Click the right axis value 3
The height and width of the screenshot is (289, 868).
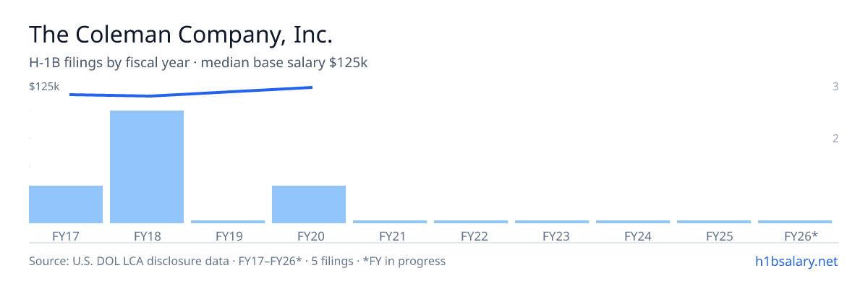pos(835,87)
